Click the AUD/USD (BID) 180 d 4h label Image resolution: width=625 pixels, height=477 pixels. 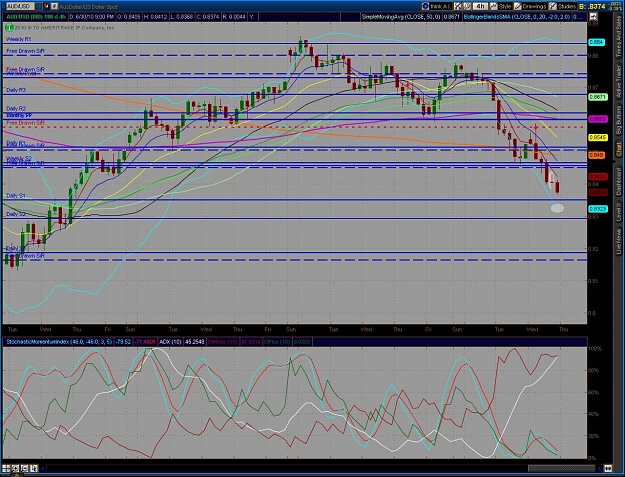pos(35,17)
